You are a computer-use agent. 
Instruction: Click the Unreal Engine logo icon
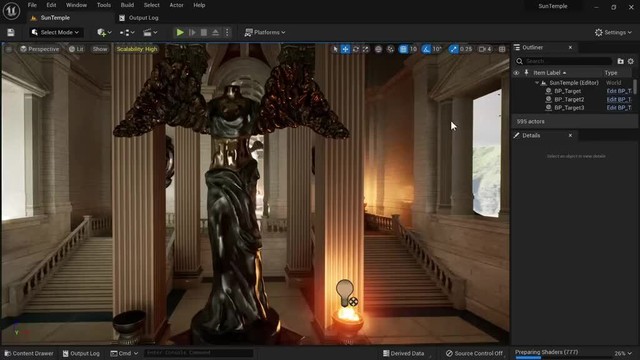tap(11, 11)
